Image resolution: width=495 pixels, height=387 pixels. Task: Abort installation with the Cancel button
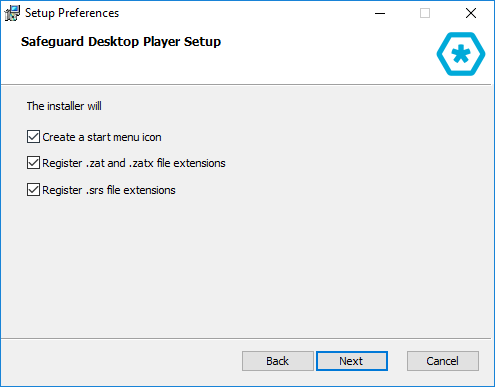click(443, 361)
